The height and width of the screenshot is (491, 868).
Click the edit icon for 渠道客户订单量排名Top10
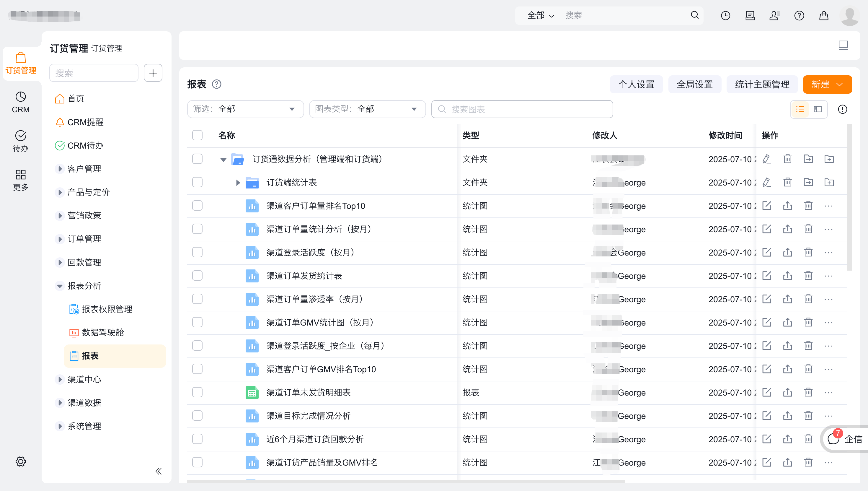tap(767, 206)
